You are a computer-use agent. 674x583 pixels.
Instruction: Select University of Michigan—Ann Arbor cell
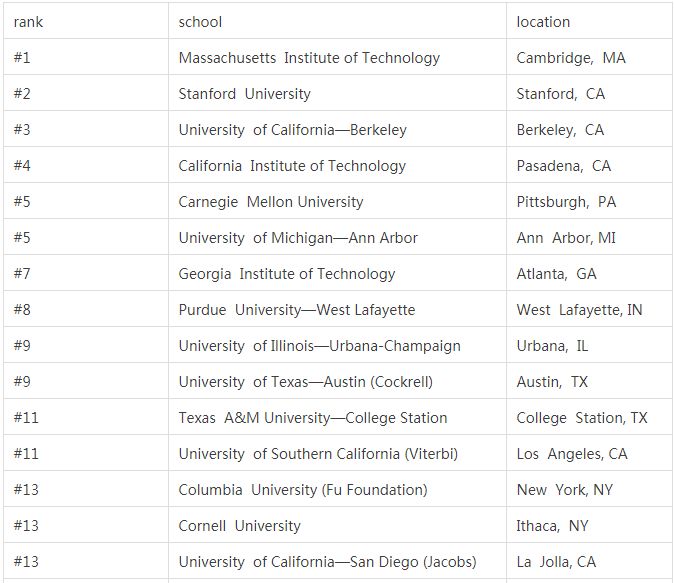(x=337, y=237)
